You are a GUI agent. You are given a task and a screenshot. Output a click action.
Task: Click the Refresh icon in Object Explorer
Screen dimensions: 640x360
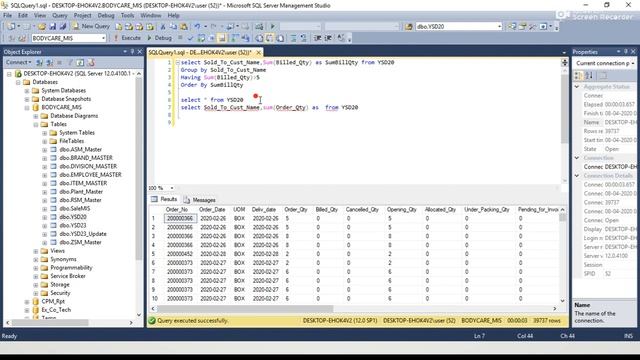point(80,62)
